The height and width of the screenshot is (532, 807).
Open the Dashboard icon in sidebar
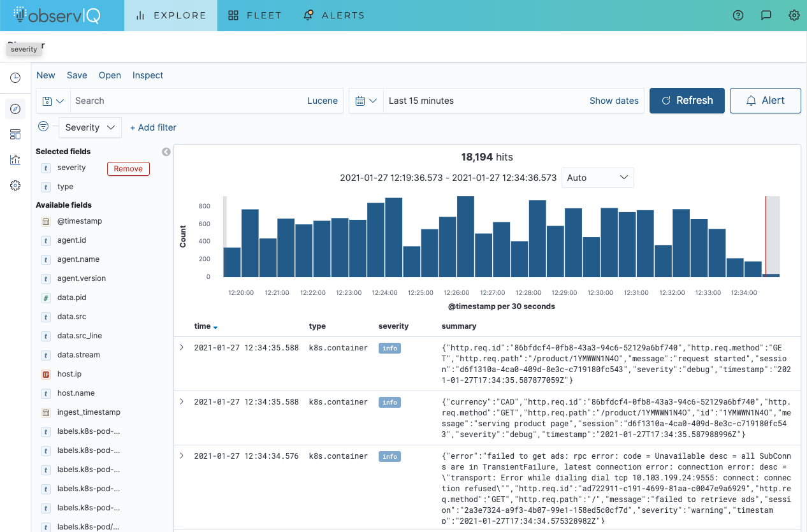tap(15, 134)
